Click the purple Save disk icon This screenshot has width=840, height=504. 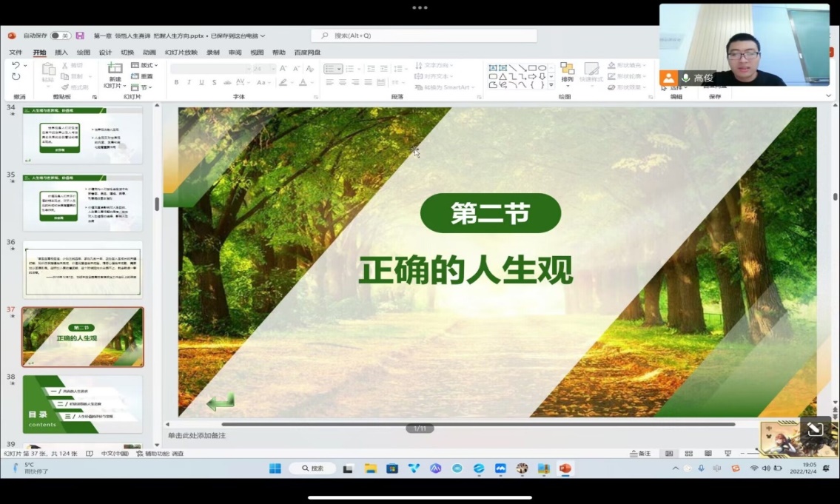(x=80, y=36)
